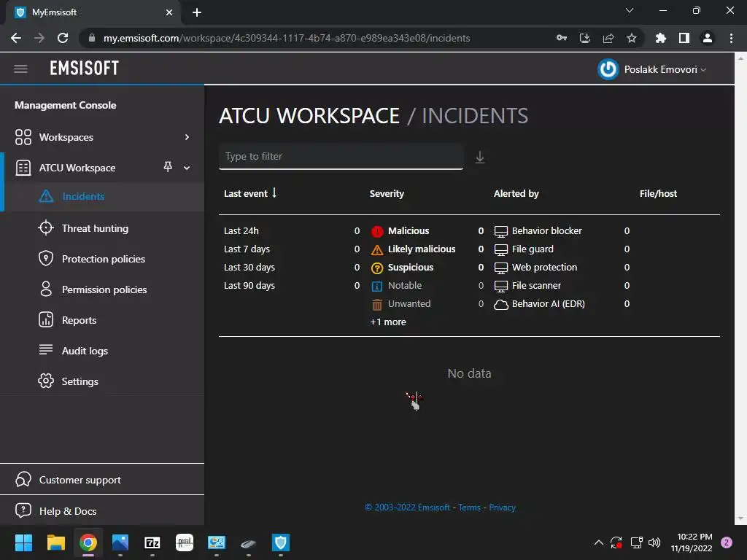Click the Incidents warning triangle icon
Screen dimensions: 747x560
tap(46, 196)
